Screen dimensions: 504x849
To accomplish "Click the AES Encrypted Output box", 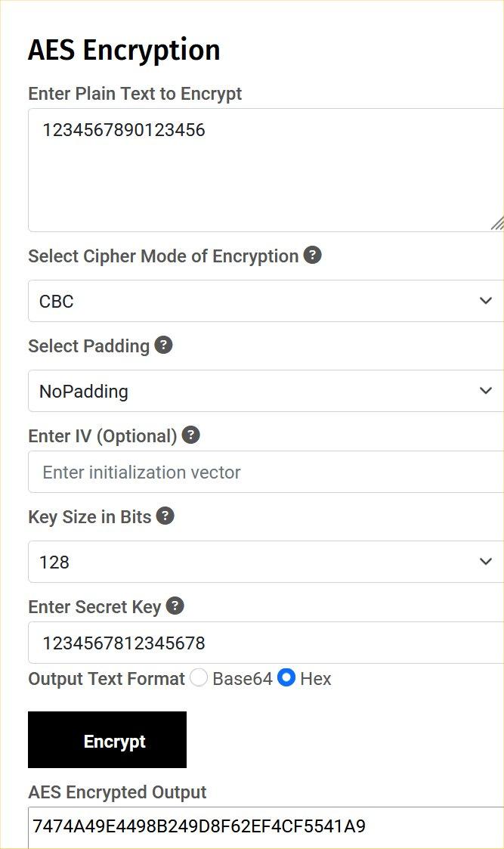I will (x=264, y=826).
